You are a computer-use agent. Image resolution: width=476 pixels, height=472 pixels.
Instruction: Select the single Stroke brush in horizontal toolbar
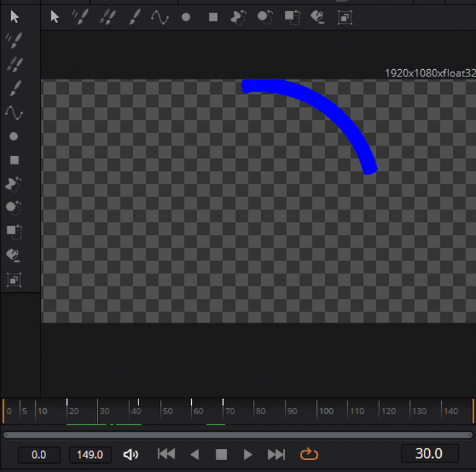coord(135,16)
